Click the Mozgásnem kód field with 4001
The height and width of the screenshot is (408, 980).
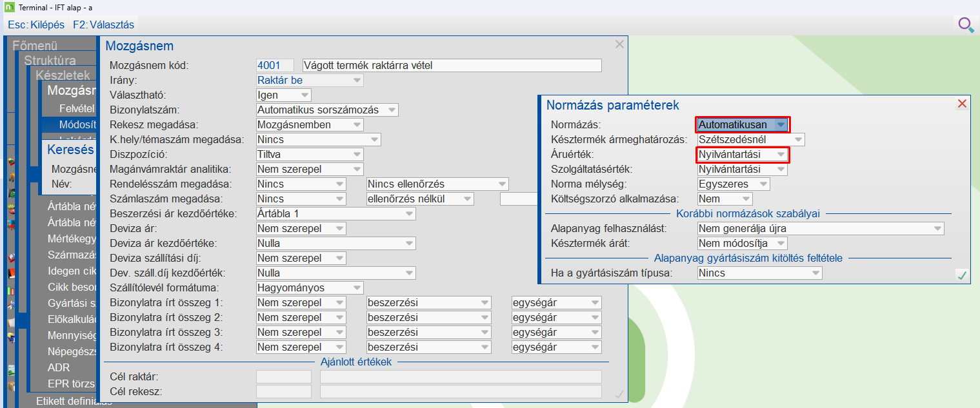tap(275, 65)
